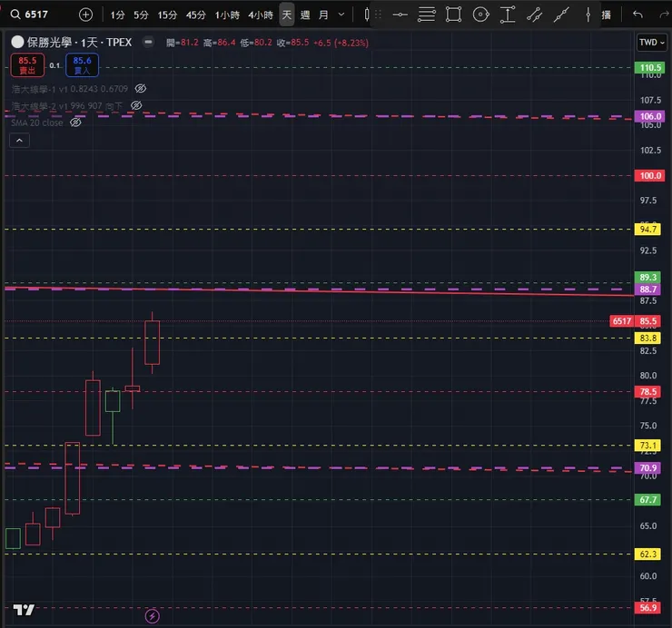Open the TWD currency dropdown
672x628 pixels.
click(x=651, y=42)
